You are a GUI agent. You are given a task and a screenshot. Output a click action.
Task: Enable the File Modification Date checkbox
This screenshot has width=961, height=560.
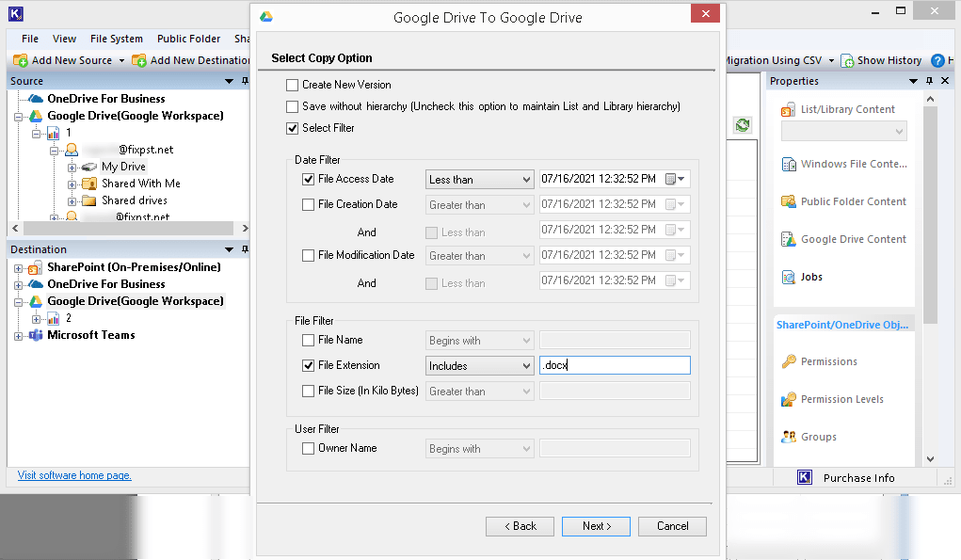click(x=309, y=255)
